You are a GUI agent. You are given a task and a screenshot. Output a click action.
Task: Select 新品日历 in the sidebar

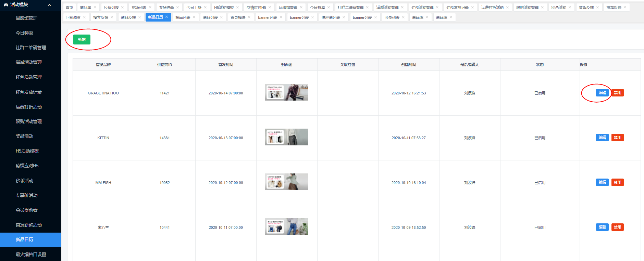coord(30,239)
